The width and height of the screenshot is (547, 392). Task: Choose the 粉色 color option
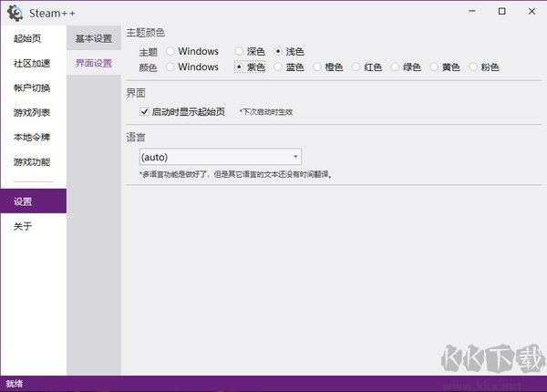tap(474, 67)
